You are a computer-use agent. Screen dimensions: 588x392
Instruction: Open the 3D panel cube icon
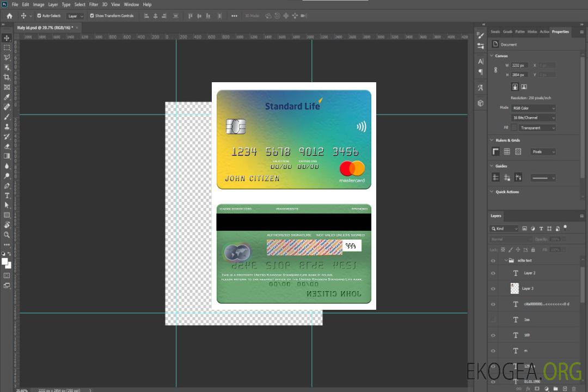coord(481,103)
